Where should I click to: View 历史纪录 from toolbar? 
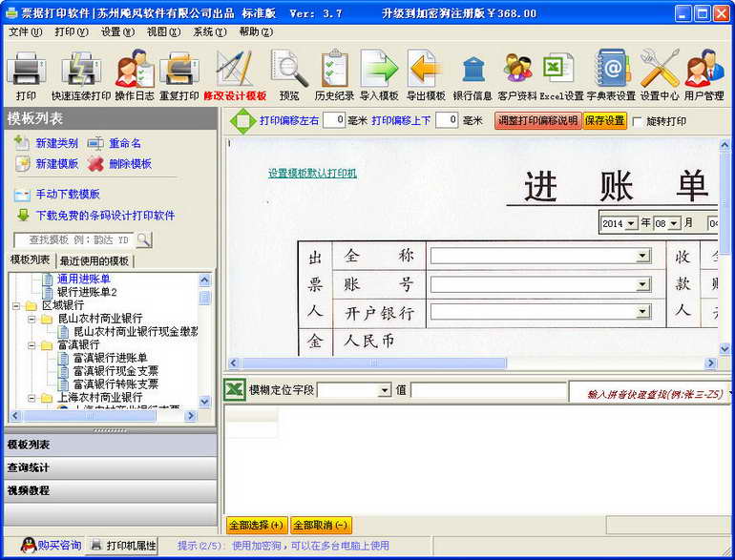(334, 70)
